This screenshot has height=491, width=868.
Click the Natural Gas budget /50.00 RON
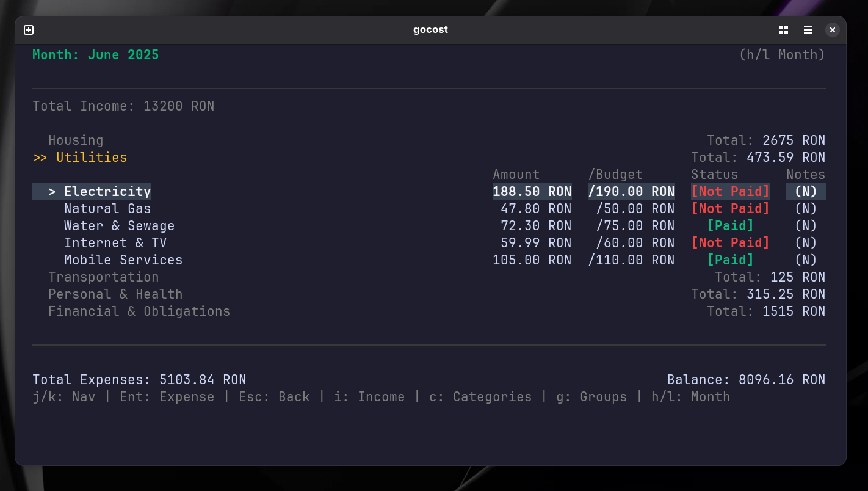[x=635, y=209]
